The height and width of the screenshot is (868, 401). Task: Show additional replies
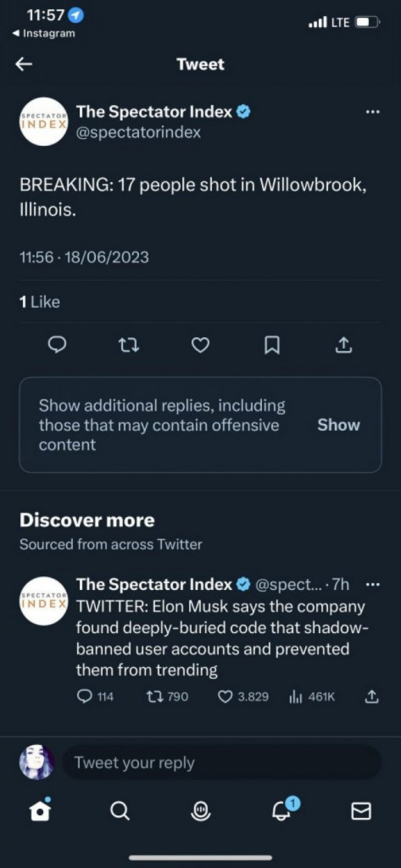click(338, 425)
